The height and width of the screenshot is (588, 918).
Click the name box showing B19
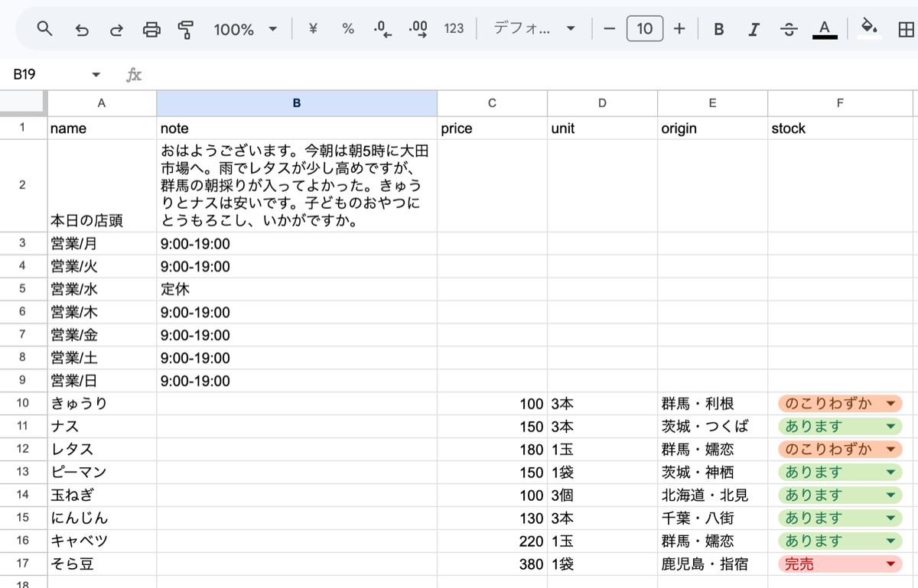tap(46, 74)
